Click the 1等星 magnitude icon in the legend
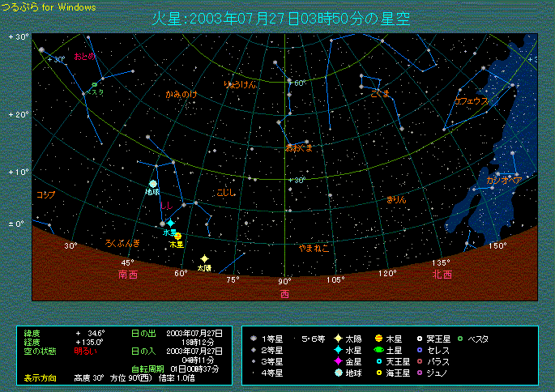 pos(254,339)
